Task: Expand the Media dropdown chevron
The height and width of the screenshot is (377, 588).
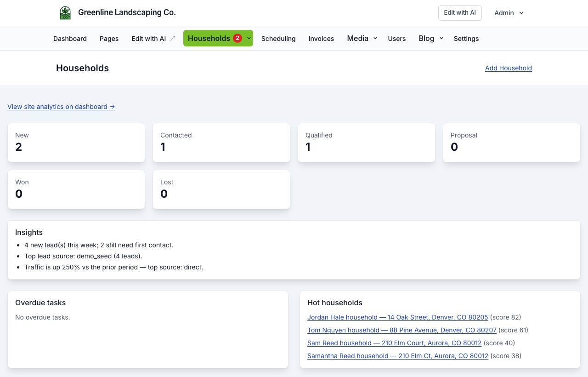Action: 375,38
